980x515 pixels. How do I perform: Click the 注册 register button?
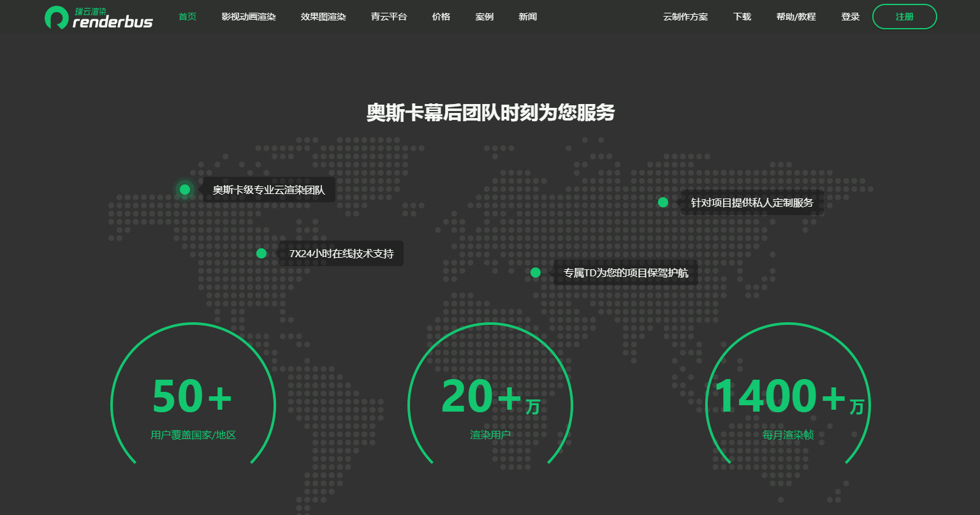905,17
